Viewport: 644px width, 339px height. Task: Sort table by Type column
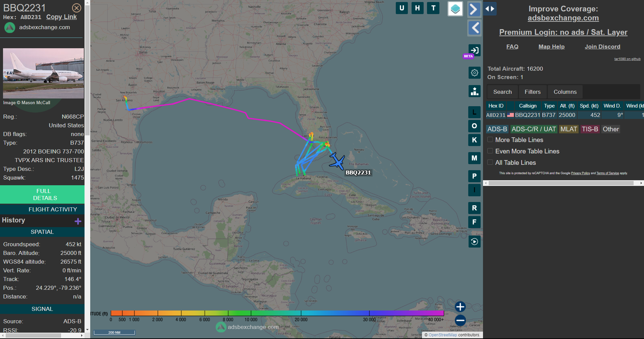coord(549,106)
